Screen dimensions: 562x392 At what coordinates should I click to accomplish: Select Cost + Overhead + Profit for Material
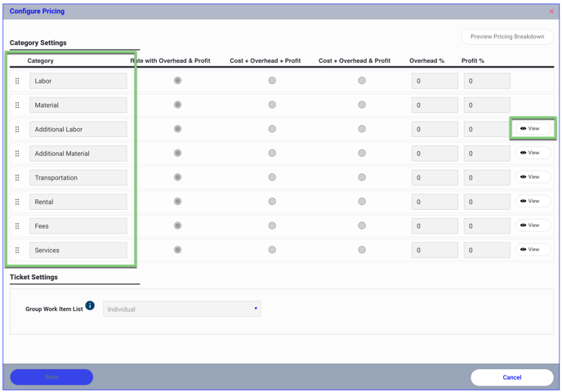point(272,105)
